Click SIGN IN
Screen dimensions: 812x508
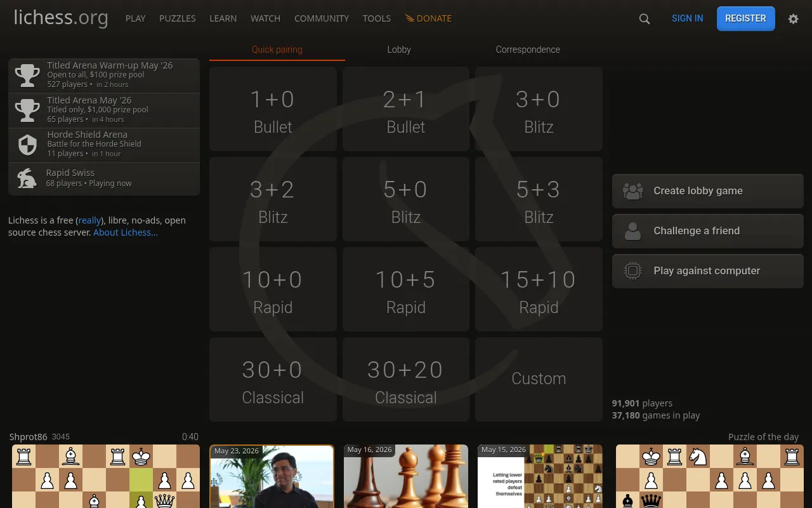[x=688, y=18]
